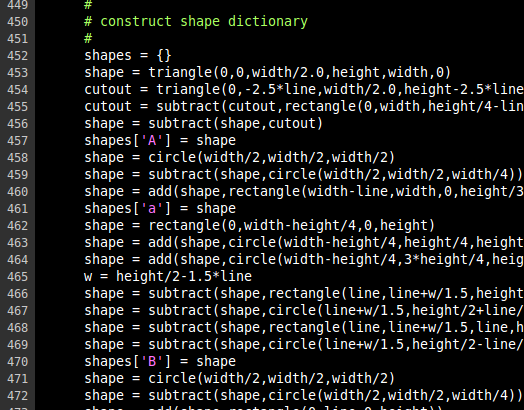Click line number 470 in the gutter
Viewport: 524px width, 410px height.
point(17,362)
